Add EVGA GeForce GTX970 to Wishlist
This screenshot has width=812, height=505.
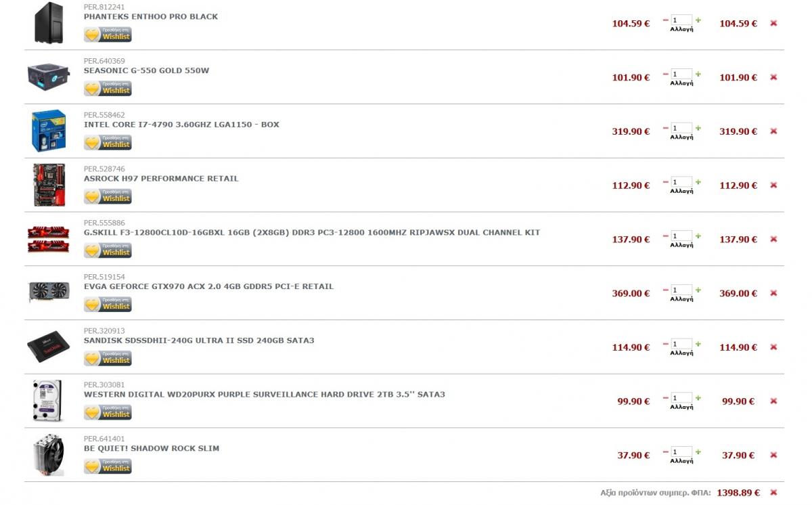click(x=108, y=304)
